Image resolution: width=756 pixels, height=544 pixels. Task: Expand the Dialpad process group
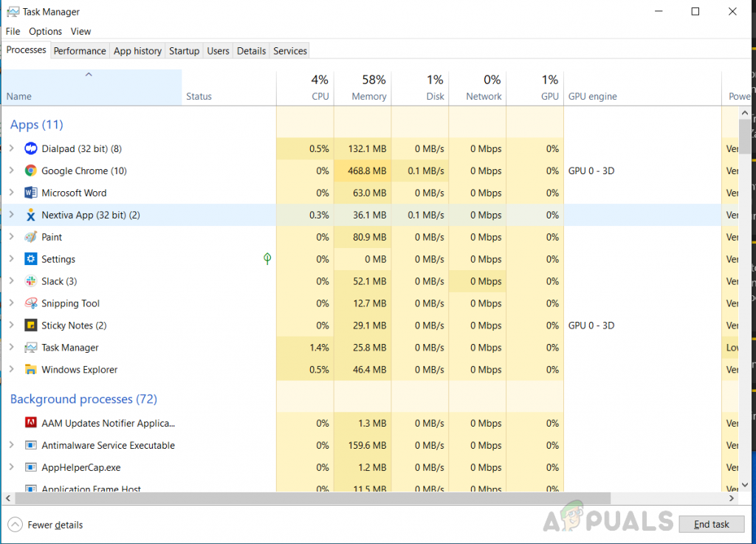pyautogui.click(x=12, y=148)
